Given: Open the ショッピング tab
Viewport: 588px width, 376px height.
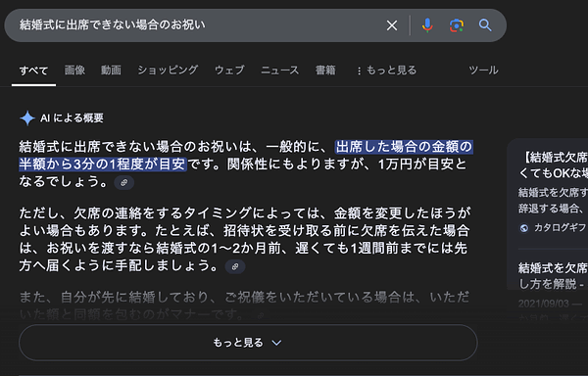Looking at the screenshot, I should tap(168, 70).
